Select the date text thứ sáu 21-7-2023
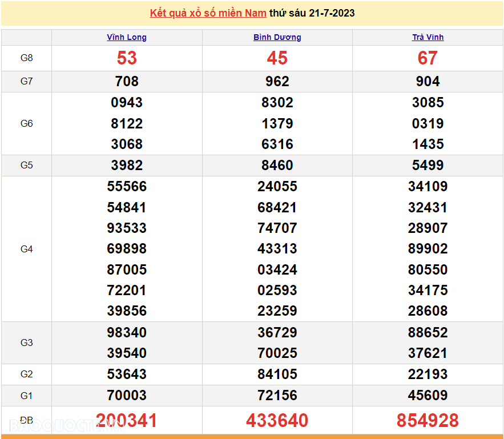The image size is (504, 439). click(x=312, y=13)
